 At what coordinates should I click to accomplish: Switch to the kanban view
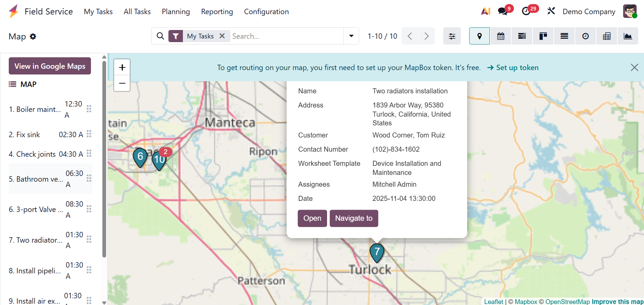tap(543, 36)
